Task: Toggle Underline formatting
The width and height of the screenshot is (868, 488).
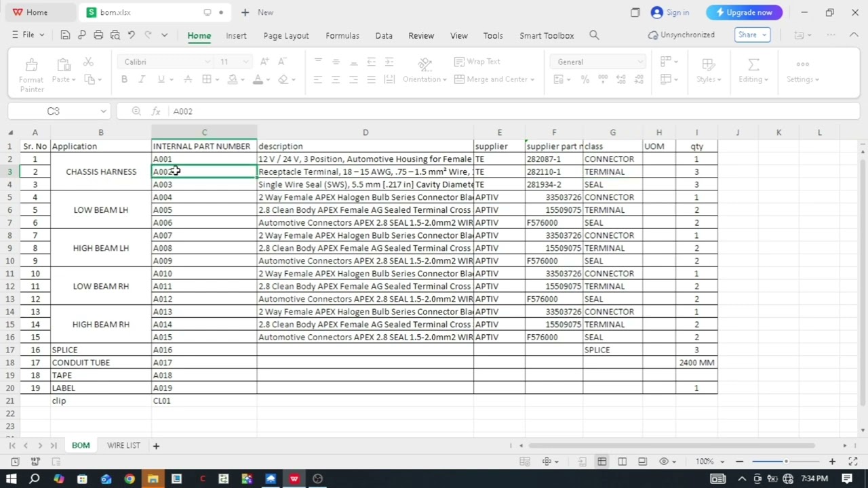Action: [161, 79]
